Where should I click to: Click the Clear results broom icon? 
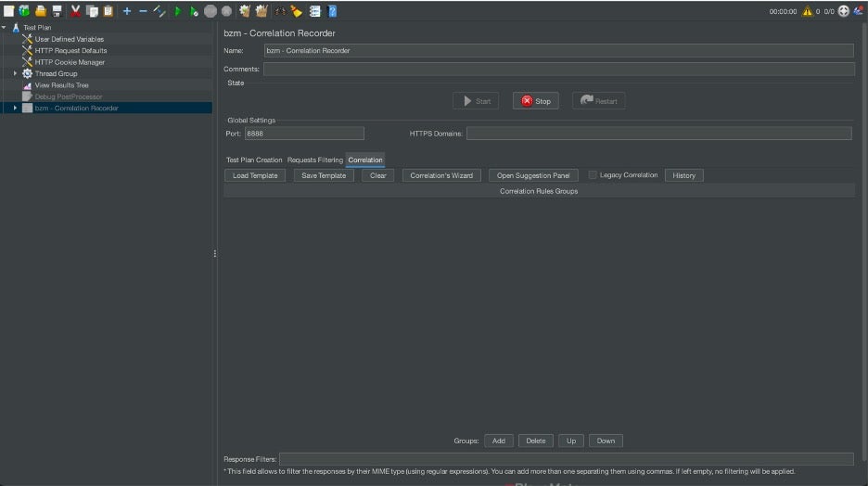click(x=245, y=11)
